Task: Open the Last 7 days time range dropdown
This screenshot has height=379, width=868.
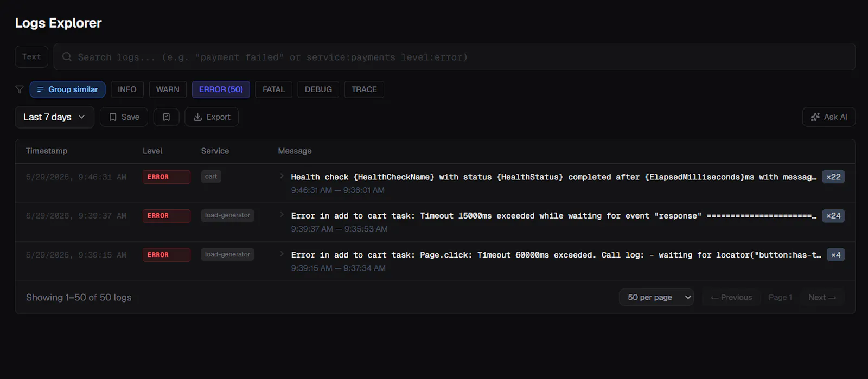Action: pyautogui.click(x=54, y=117)
